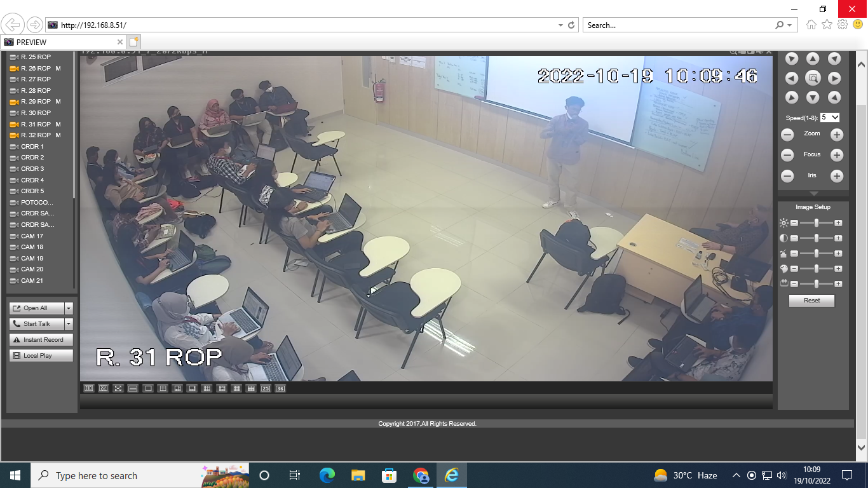
Task: Click the Instant Record button
Action: (41, 340)
